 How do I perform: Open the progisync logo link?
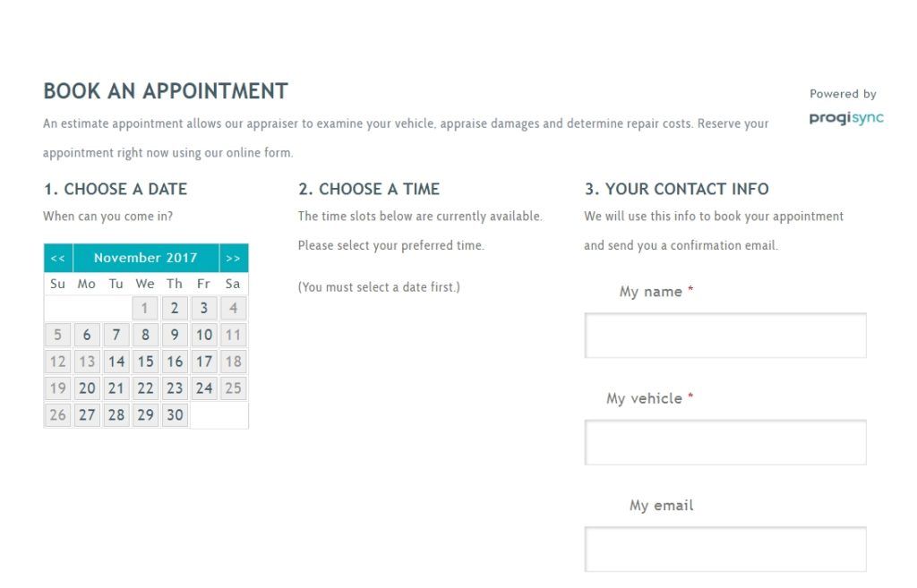[846, 118]
